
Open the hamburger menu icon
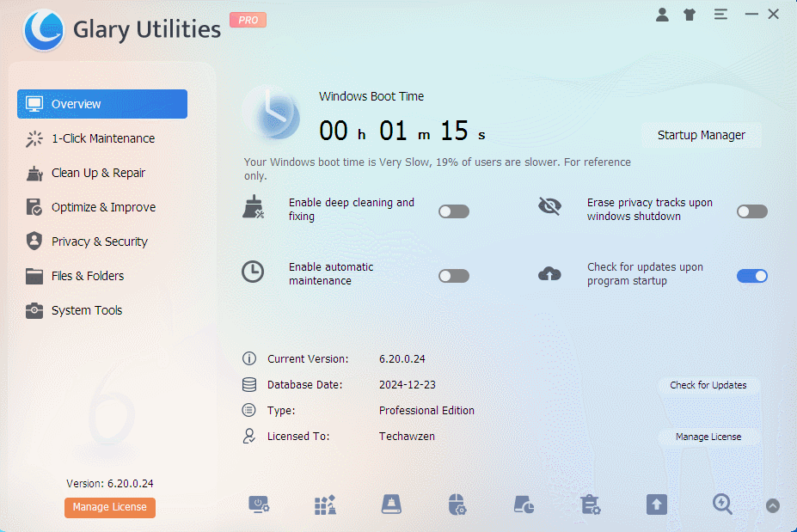tap(720, 15)
